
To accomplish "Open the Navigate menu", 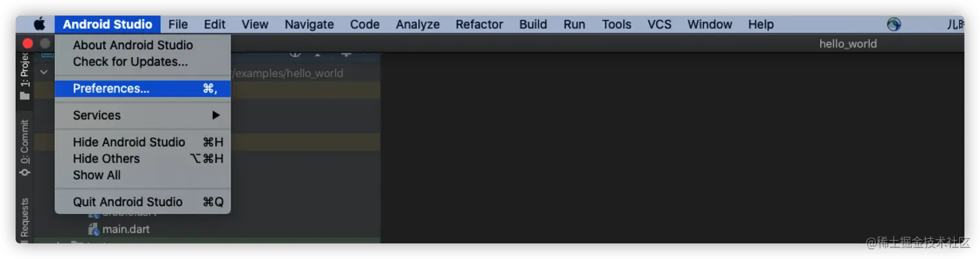I will (x=309, y=25).
